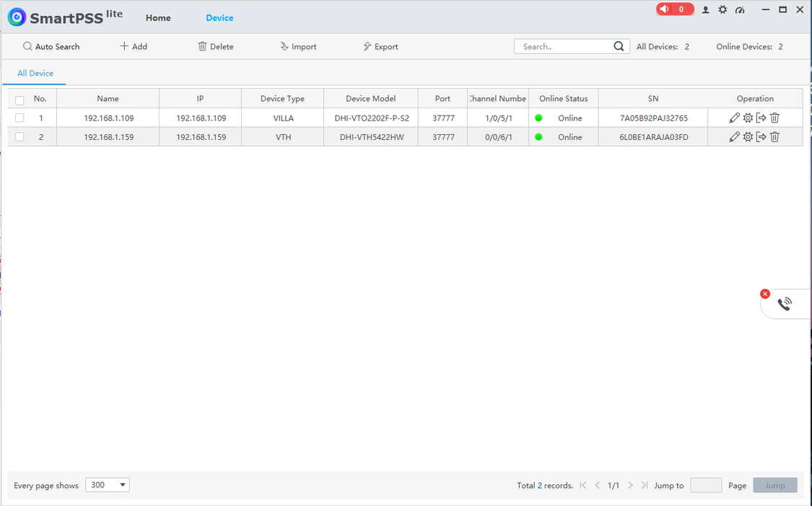Log out device 192.168.1.109 via arrow icon
Image resolution: width=812 pixels, height=506 pixels.
[761, 118]
